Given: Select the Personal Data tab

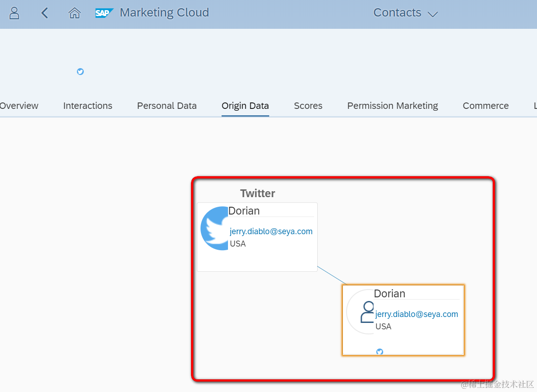Looking at the screenshot, I should 167,106.
